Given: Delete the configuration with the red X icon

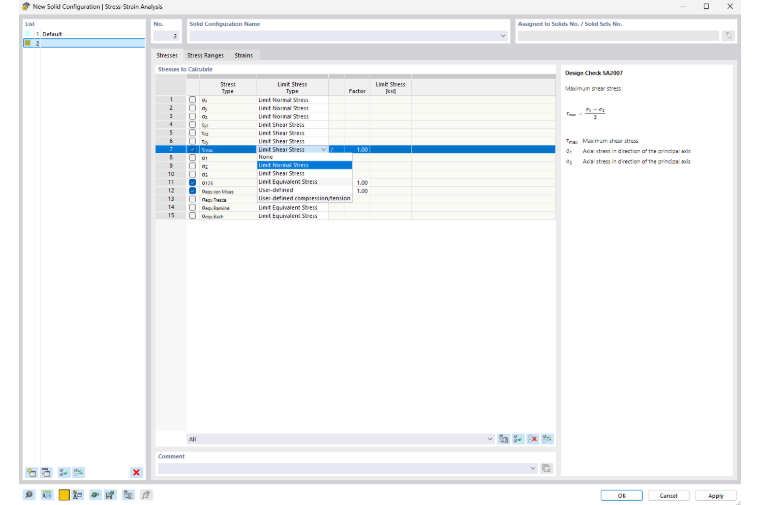Looking at the screenshot, I should pyautogui.click(x=136, y=472).
